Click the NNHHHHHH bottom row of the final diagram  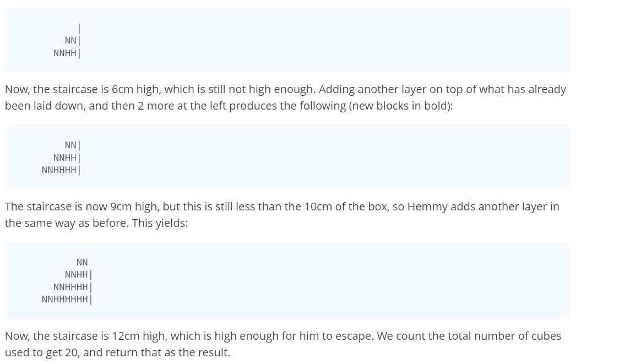click(x=67, y=299)
